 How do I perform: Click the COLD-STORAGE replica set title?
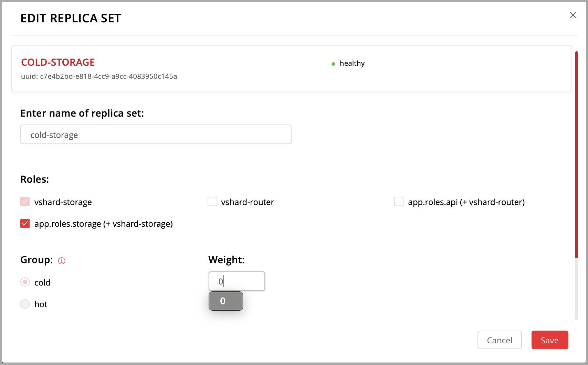pyautogui.click(x=58, y=62)
